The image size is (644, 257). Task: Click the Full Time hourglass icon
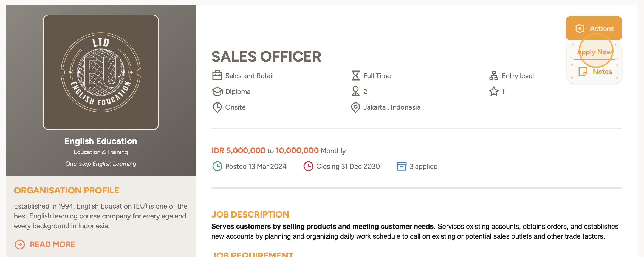[355, 75]
